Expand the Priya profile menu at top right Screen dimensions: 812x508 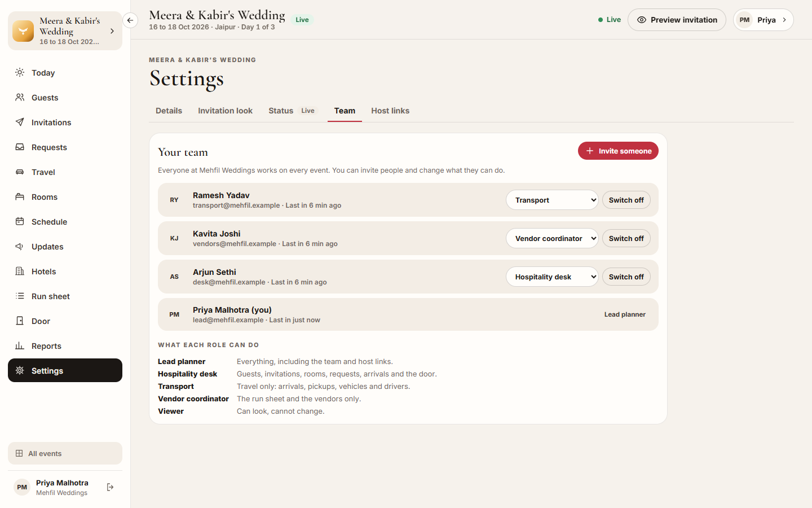click(x=764, y=20)
